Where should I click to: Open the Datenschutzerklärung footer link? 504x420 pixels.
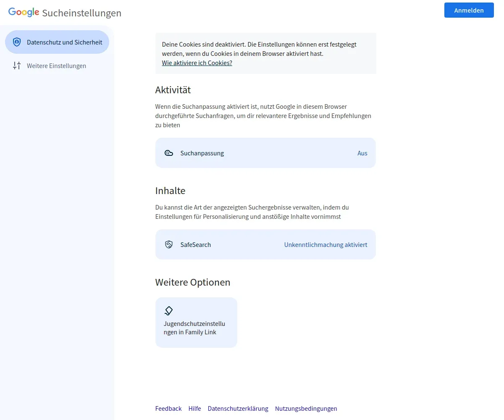(x=238, y=408)
